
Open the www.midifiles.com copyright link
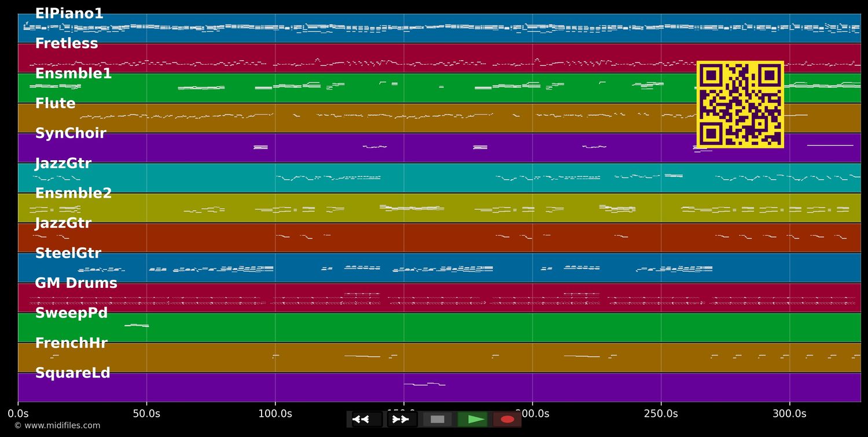[57, 426]
